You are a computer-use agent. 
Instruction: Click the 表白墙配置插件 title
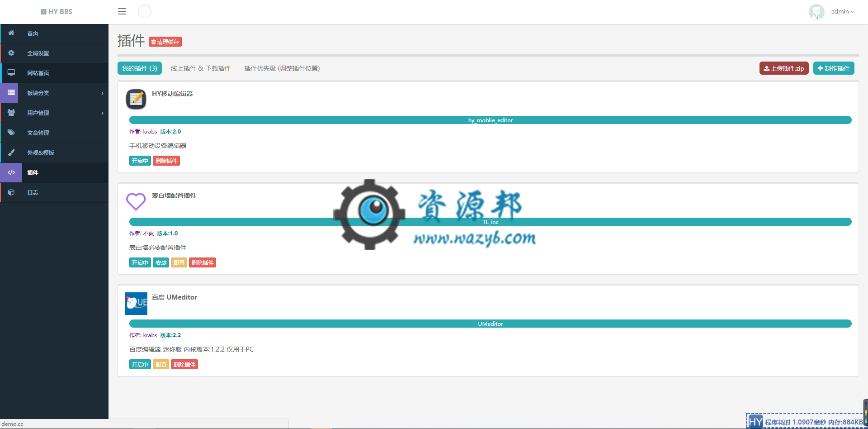click(x=174, y=195)
